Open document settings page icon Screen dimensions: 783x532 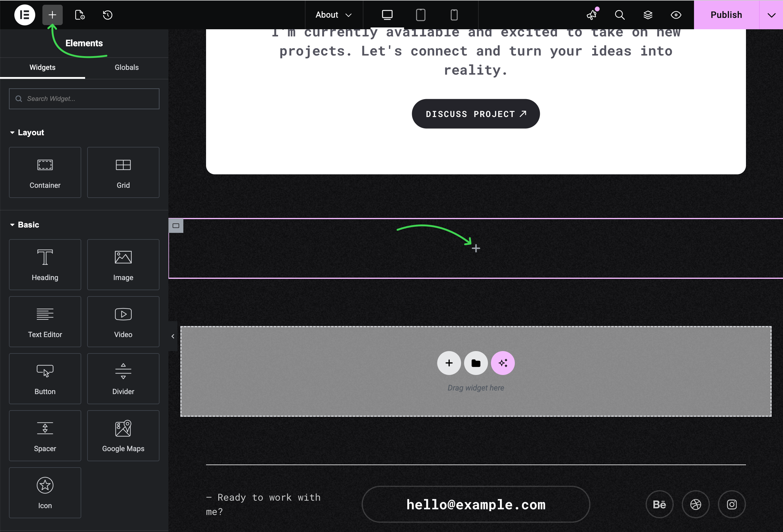79,15
